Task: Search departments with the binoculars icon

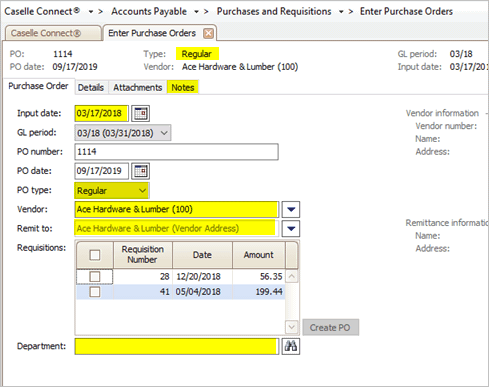Action: (291, 346)
